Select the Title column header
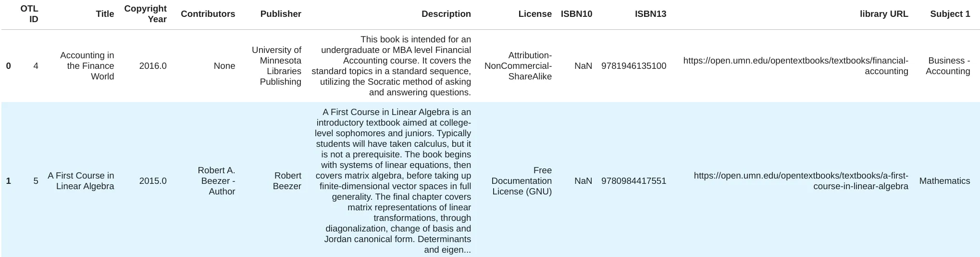 coord(105,14)
